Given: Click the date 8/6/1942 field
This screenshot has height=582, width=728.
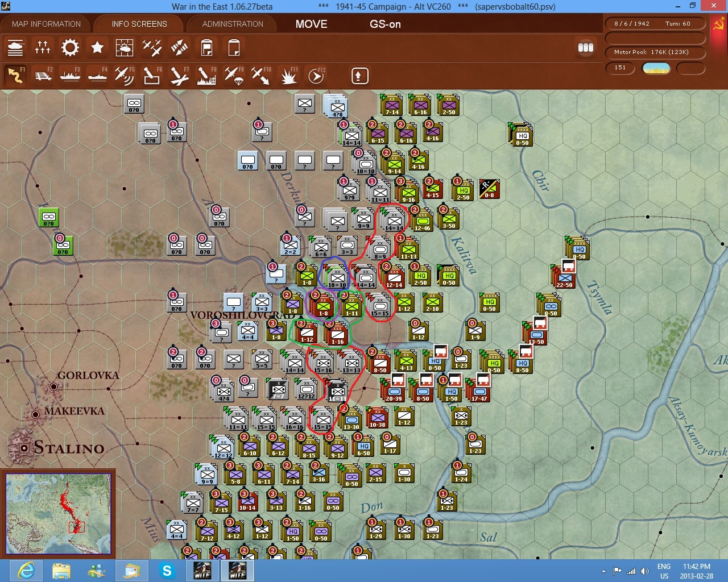Looking at the screenshot, I should click(x=632, y=24).
